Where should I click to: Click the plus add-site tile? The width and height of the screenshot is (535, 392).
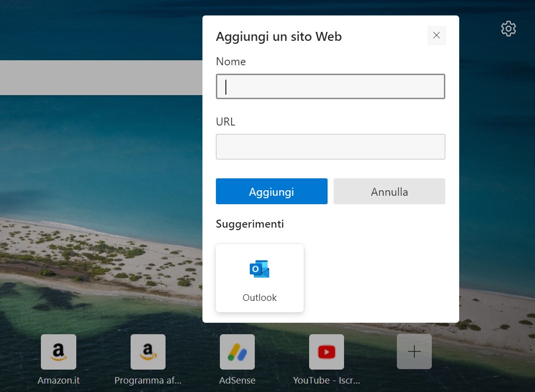[x=414, y=352]
